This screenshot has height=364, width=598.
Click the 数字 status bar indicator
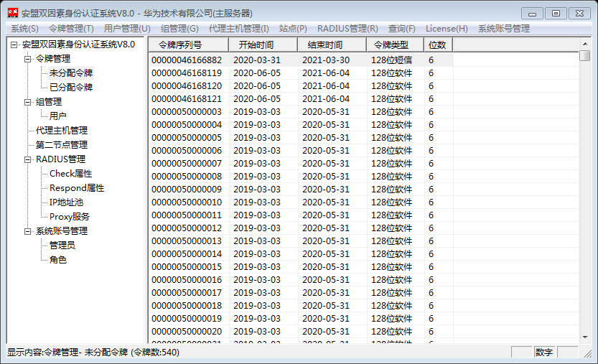coord(544,353)
